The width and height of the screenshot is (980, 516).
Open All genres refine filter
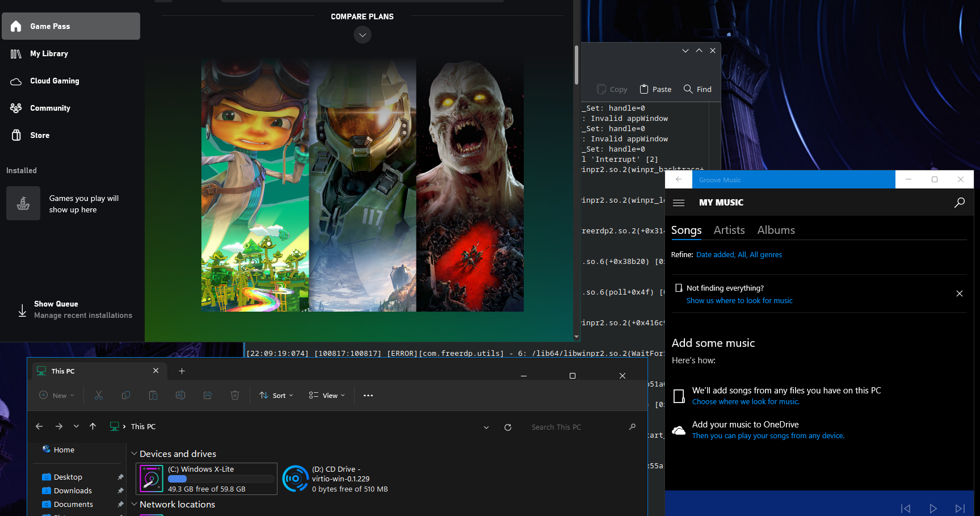click(766, 255)
